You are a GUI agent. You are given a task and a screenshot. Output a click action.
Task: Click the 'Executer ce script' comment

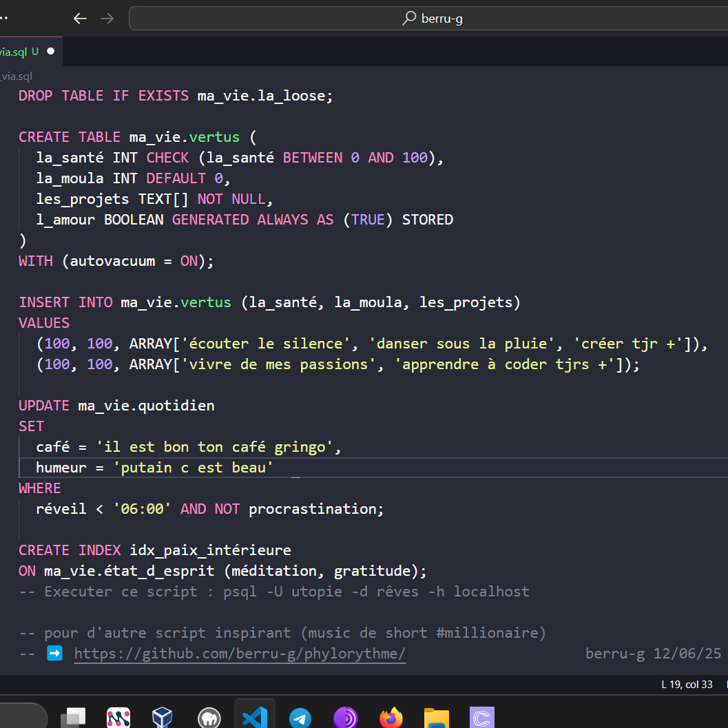pos(274,592)
